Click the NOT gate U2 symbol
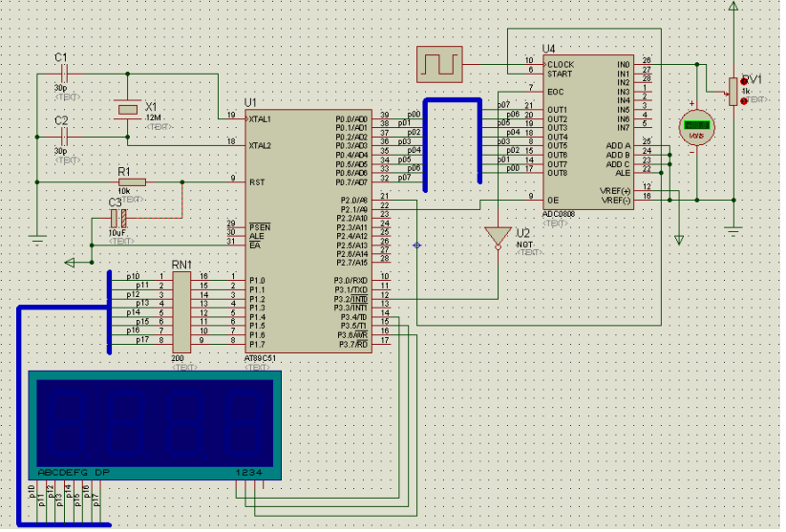 (x=497, y=236)
